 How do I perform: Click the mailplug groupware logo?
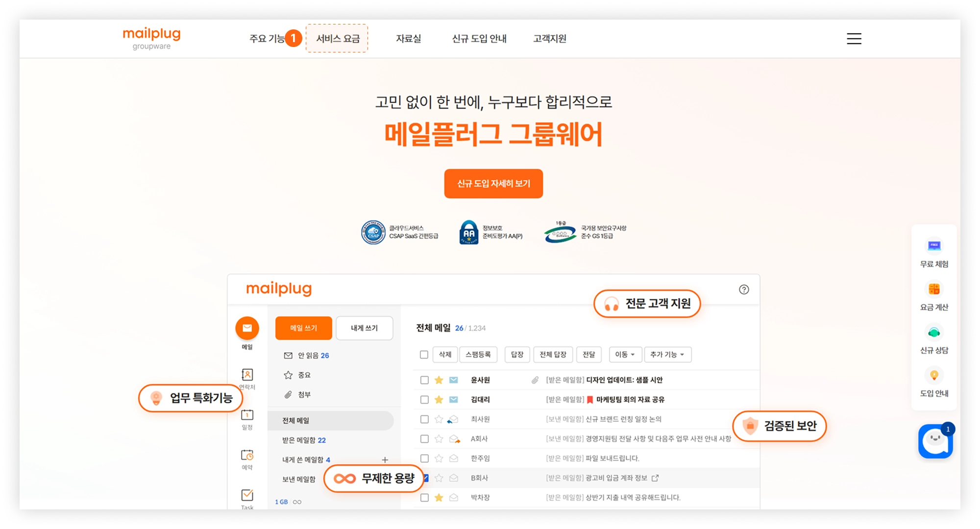[x=151, y=39]
